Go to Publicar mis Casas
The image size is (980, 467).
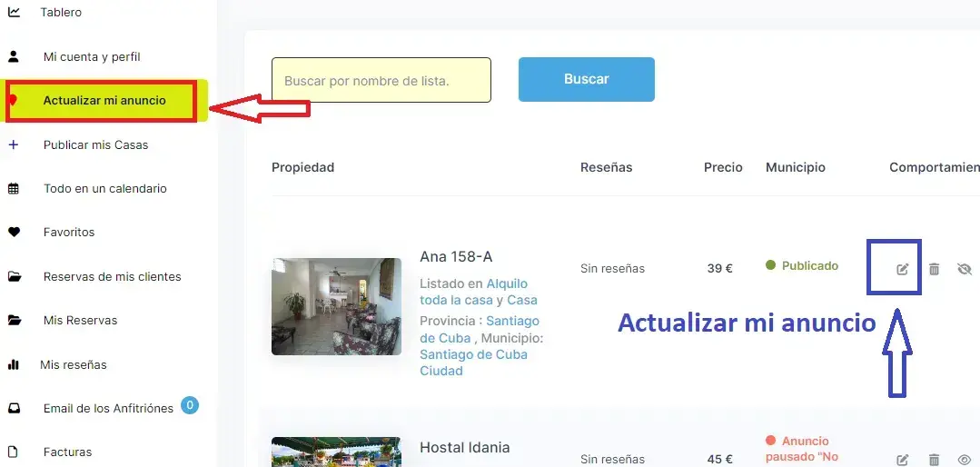(95, 144)
